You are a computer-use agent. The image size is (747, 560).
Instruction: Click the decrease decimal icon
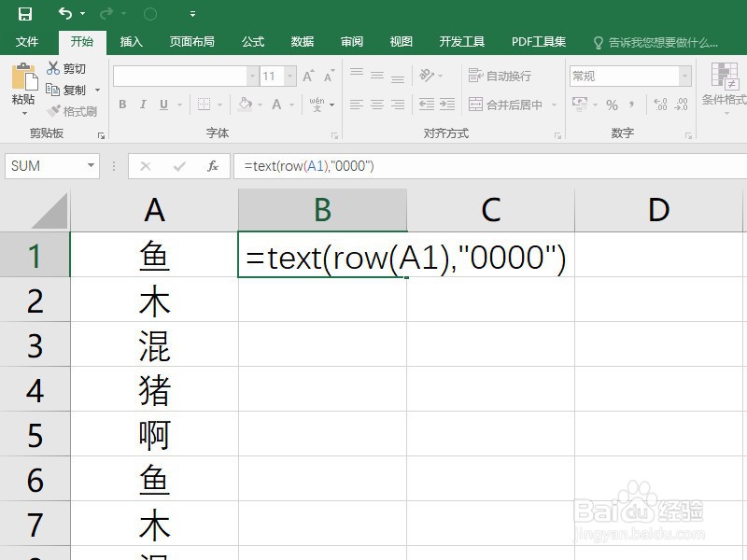pos(682,105)
